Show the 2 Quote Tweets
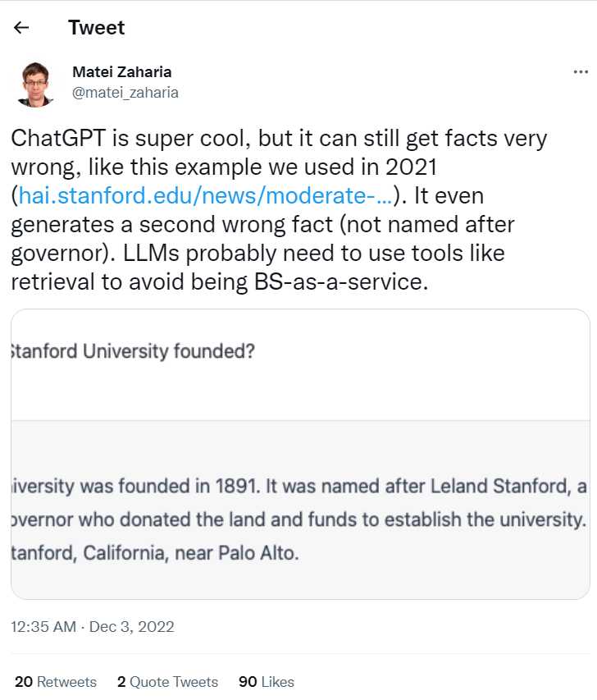The width and height of the screenshot is (597, 700). (x=167, y=682)
